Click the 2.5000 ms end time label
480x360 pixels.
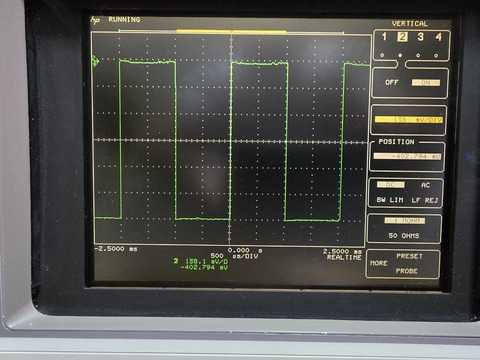342,251
